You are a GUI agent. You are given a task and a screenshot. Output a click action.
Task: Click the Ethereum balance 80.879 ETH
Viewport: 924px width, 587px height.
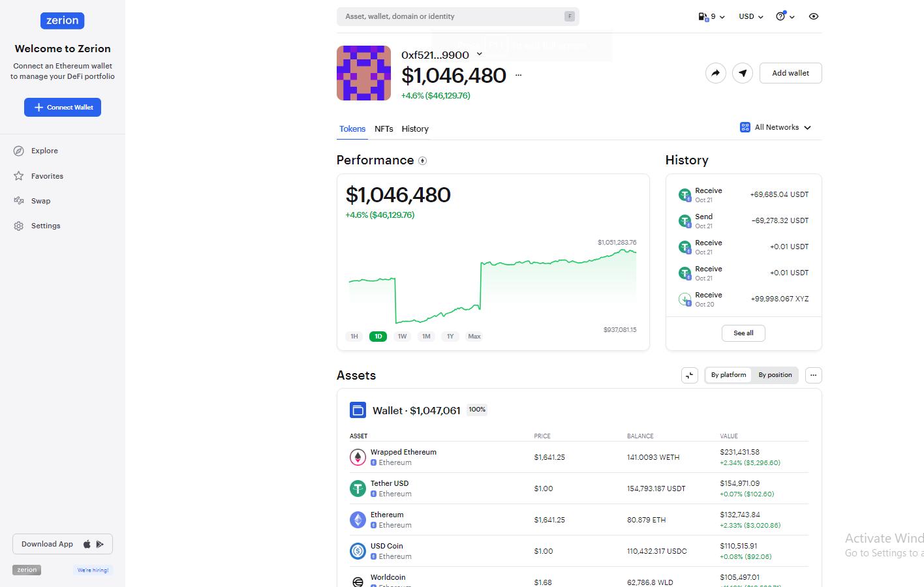click(x=647, y=520)
